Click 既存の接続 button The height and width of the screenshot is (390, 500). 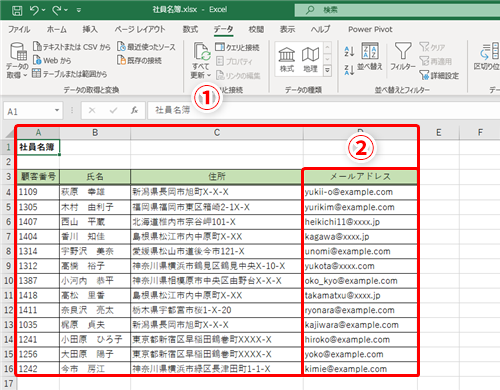139,60
